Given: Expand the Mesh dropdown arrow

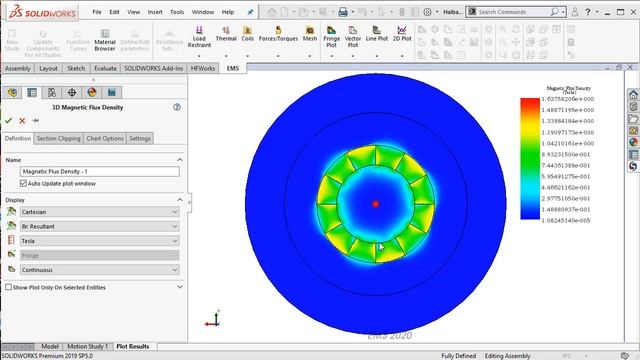Looking at the screenshot, I should [x=310, y=56].
